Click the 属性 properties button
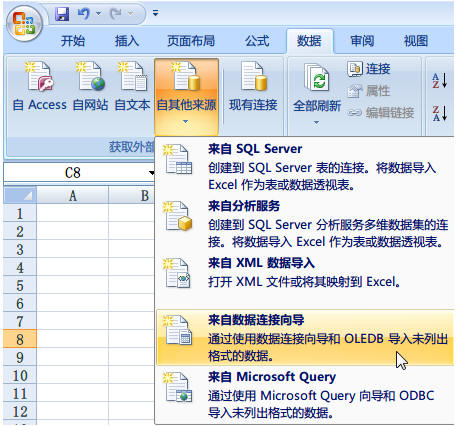 [369, 91]
